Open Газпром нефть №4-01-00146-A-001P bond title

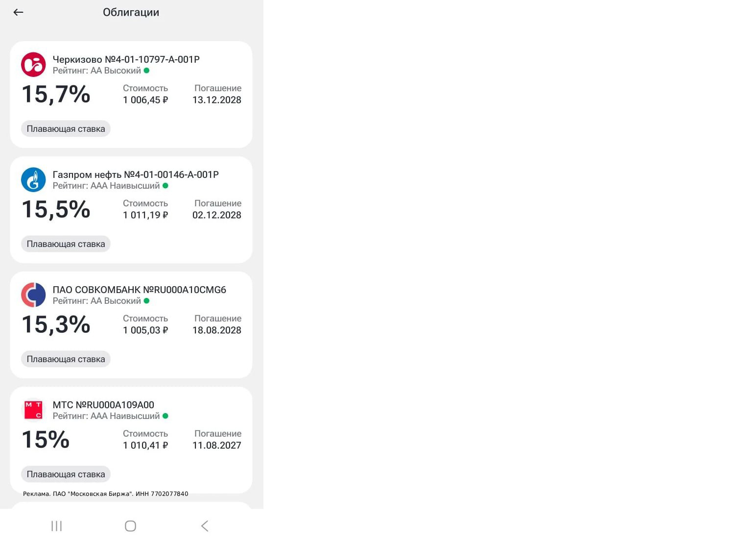136,174
